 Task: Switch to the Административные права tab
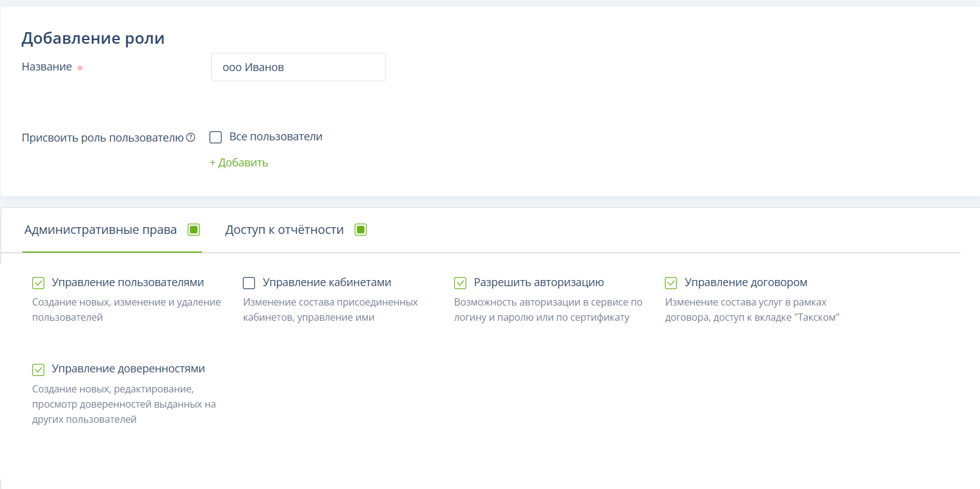pyautogui.click(x=100, y=230)
